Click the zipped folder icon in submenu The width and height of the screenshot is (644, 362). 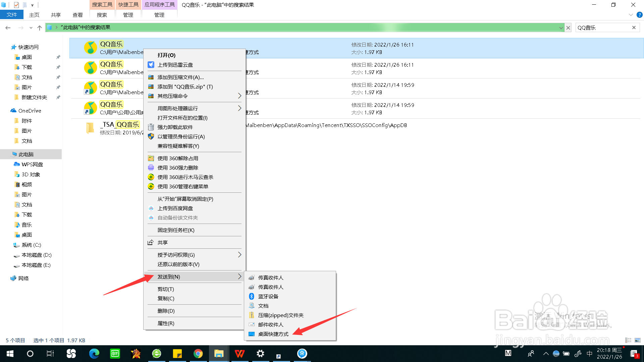(x=252, y=315)
